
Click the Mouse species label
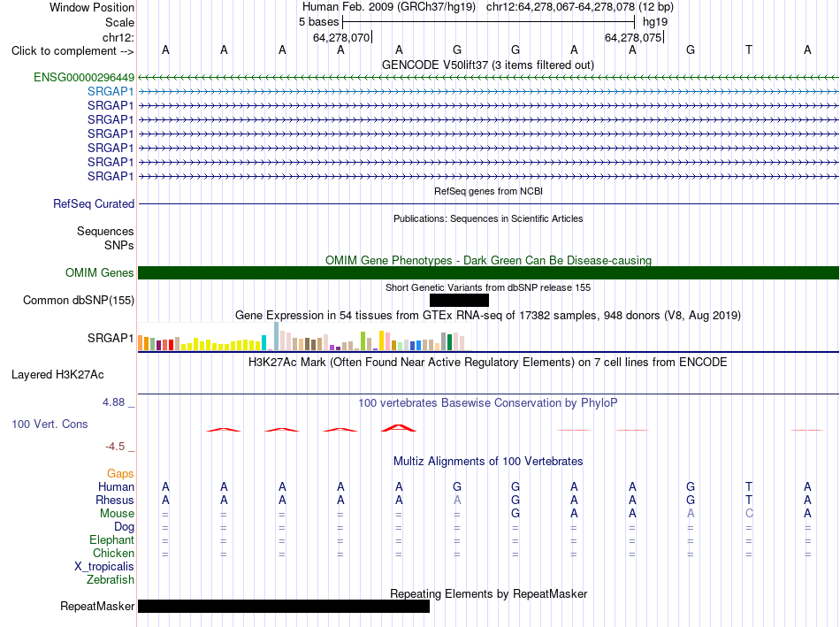(x=118, y=514)
